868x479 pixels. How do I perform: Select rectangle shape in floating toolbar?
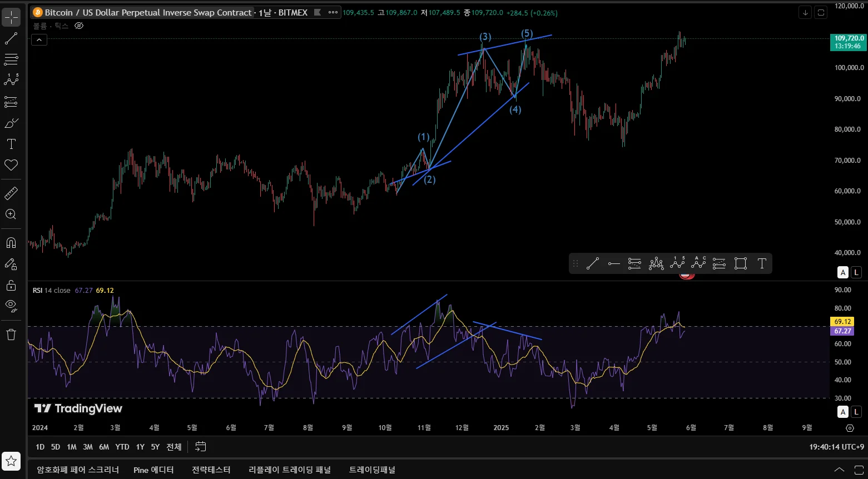point(741,263)
